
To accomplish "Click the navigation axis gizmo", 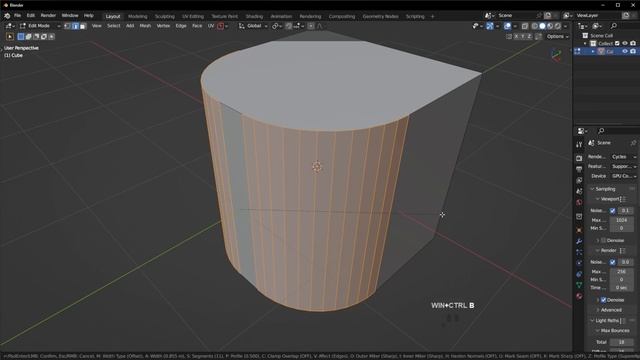I will pyautogui.click(x=556, y=55).
